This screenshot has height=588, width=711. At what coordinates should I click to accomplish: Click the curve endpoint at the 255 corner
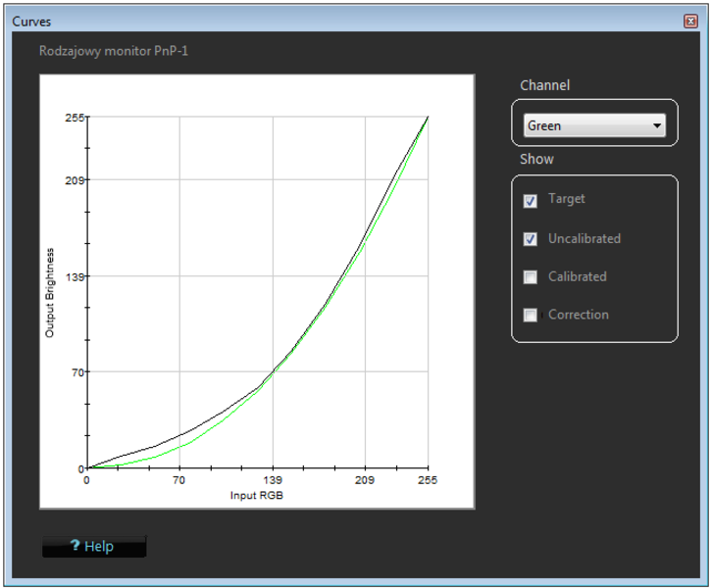click(428, 118)
